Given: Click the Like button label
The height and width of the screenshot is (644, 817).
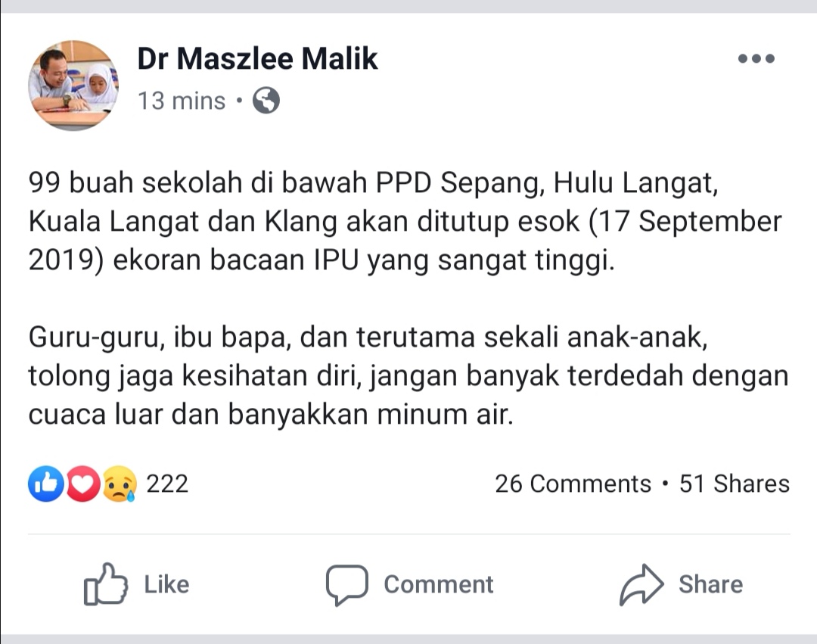Looking at the screenshot, I should point(166,585).
